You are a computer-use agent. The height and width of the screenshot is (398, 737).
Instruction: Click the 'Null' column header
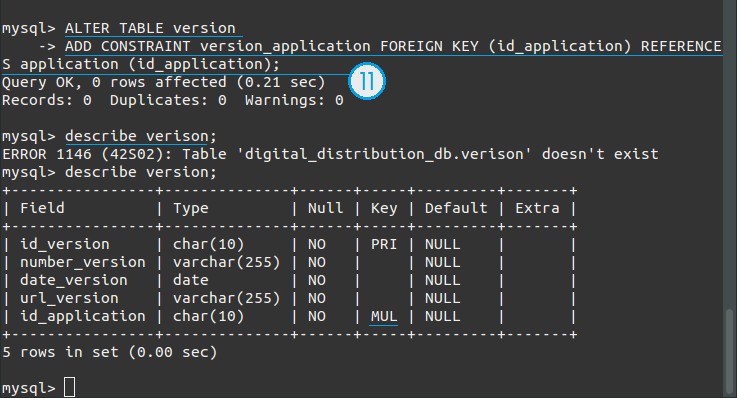(325, 208)
